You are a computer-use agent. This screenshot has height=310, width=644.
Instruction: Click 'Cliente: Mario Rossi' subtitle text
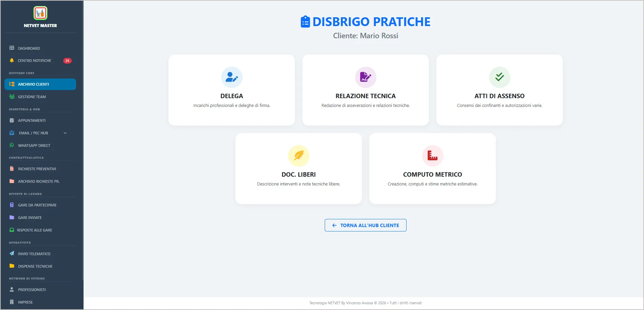366,36
